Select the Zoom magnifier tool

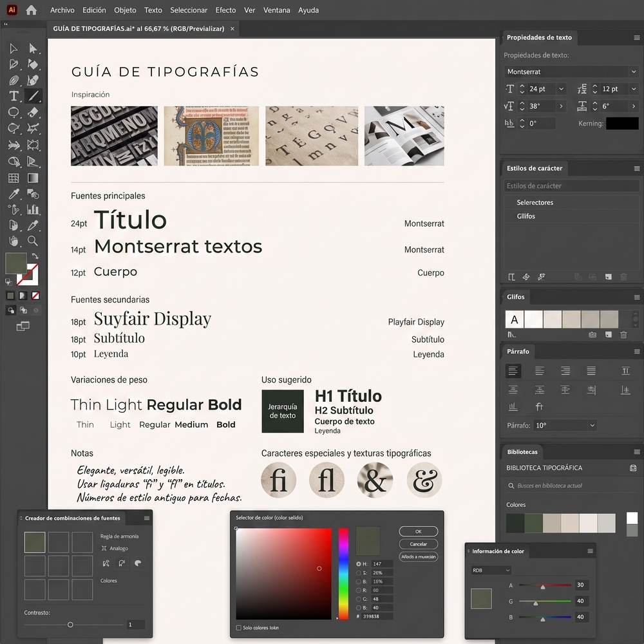point(33,241)
